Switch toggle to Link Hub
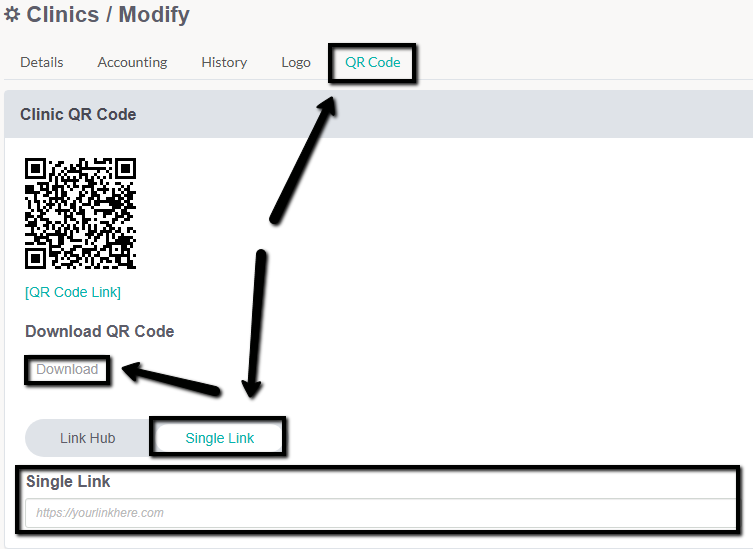Screen dimensions: 753x549 [88, 438]
